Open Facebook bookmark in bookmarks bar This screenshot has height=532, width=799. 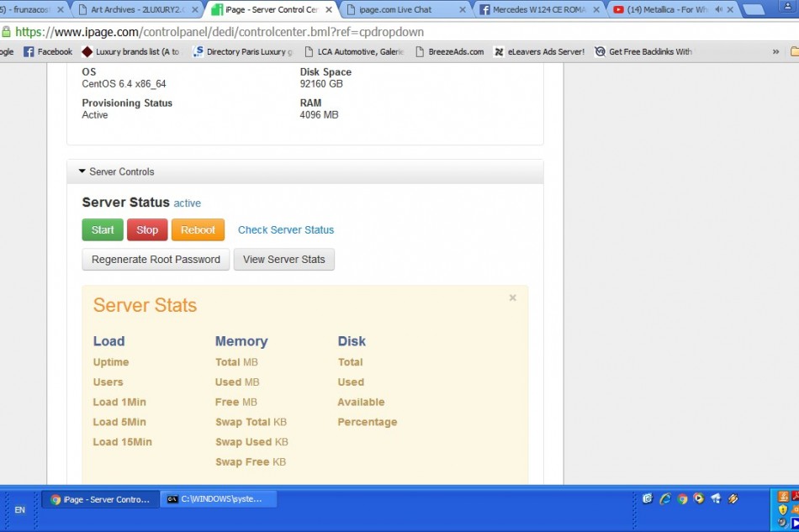(48, 51)
